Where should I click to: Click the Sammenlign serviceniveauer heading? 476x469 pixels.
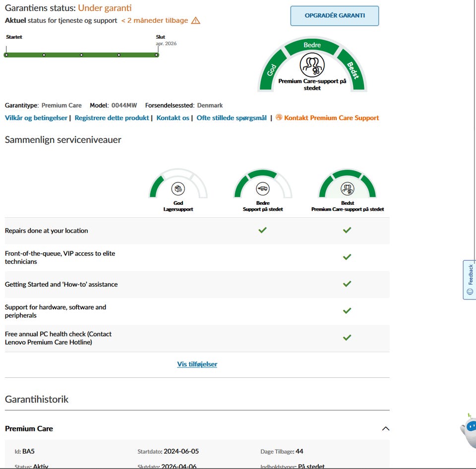[63, 140]
